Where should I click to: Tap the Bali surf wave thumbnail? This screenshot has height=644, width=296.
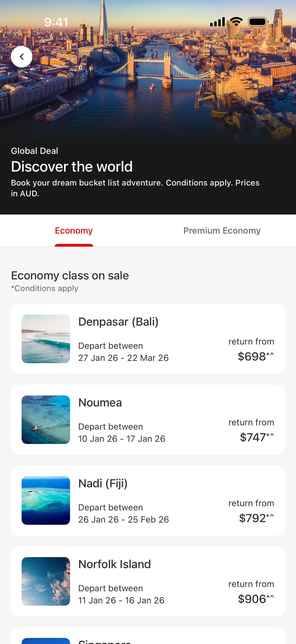(x=46, y=339)
